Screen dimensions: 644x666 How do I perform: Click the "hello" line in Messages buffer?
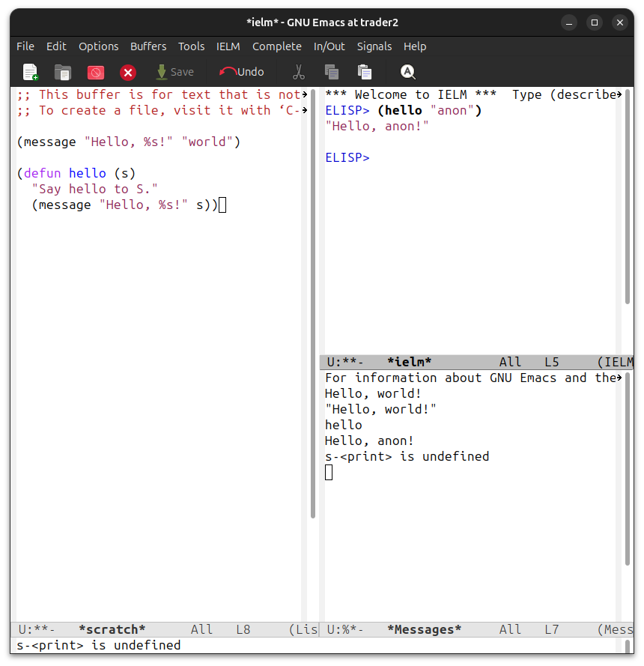pos(344,426)
